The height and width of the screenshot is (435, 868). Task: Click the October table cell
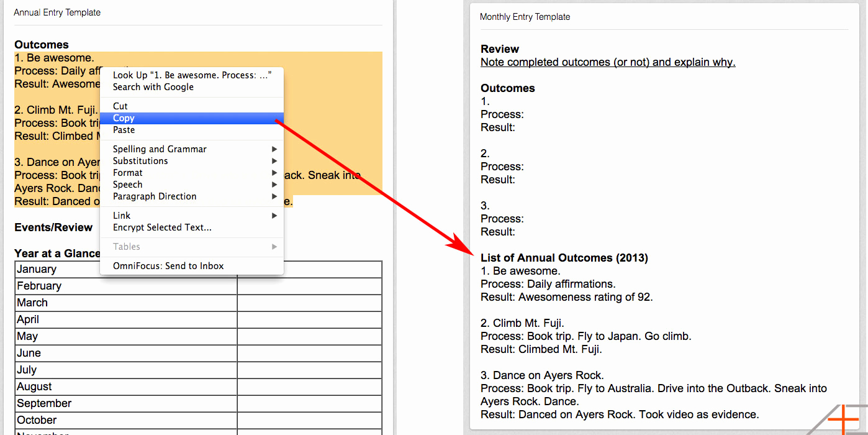pyautogui.click(x=126, y=420)
